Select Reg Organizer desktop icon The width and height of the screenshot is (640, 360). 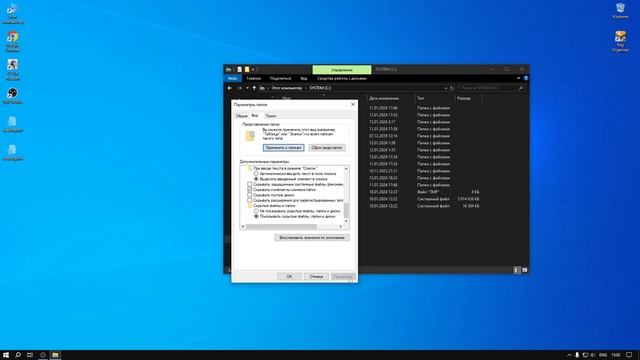620,42
